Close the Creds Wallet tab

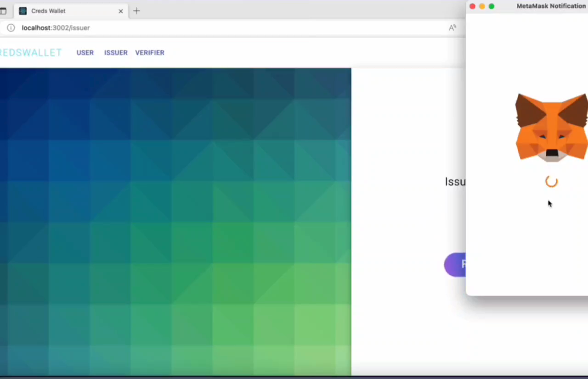pos(121,11)
